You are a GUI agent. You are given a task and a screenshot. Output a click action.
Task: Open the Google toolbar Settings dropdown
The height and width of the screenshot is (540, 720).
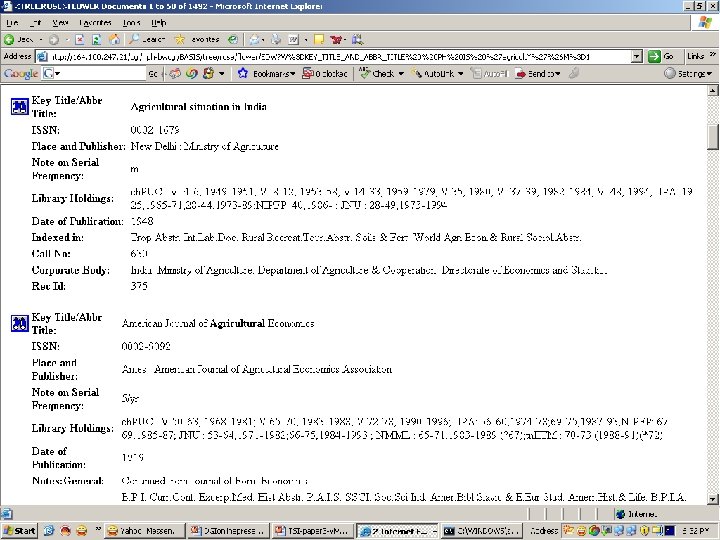click(688, 73)
